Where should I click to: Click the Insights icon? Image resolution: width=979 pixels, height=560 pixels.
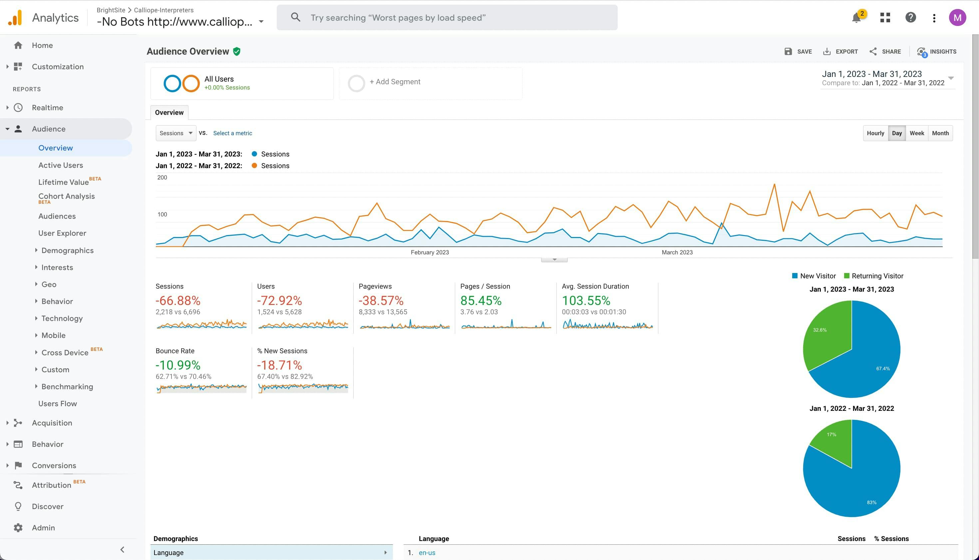(x=922, y=52)
